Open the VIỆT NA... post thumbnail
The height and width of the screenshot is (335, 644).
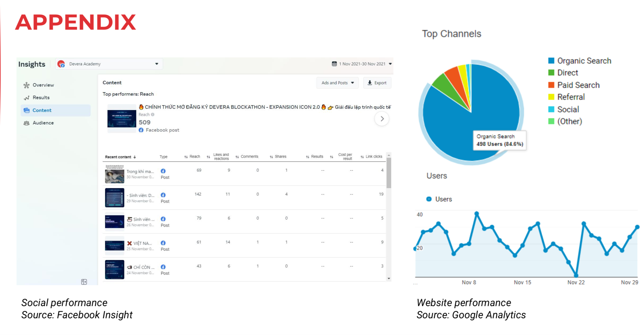pyautogui.click(x=115, y=246)
